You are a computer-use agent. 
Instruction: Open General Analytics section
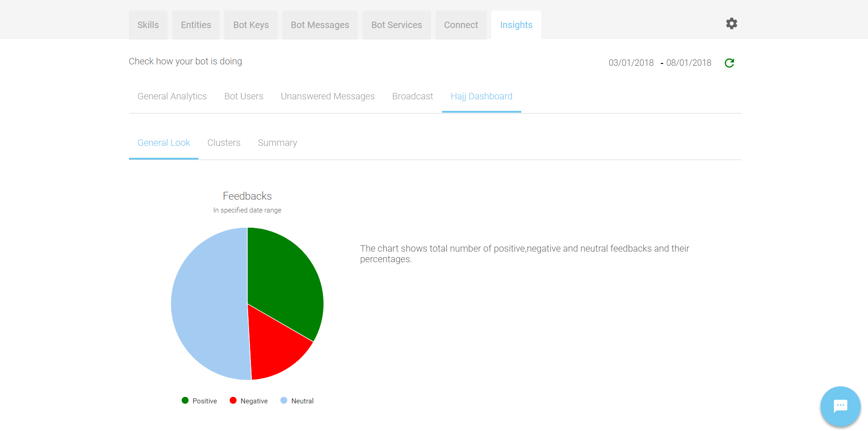172,96
